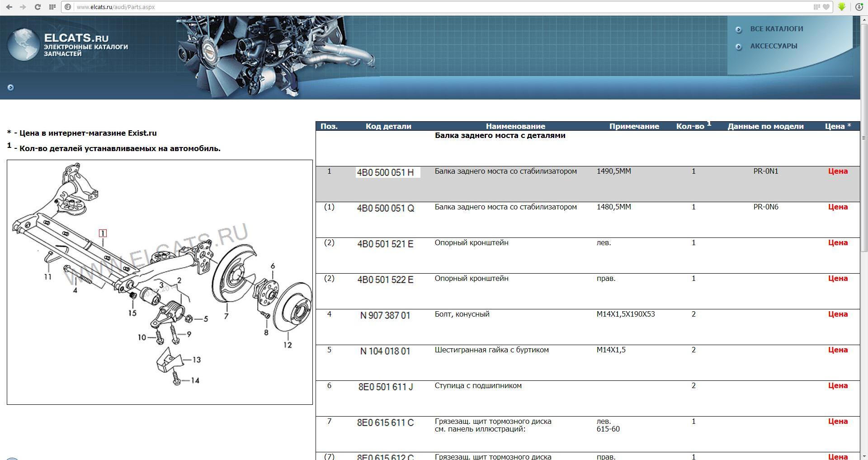Reload the page with the refresh icon
This screenshot has height=460, width=868.
pos(38,7)
